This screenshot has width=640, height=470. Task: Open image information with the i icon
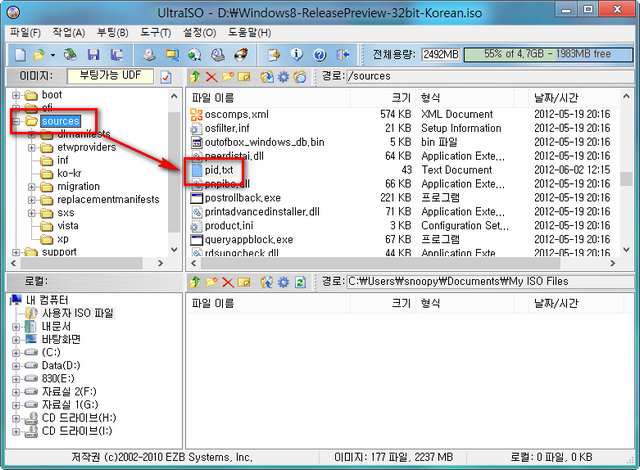click(297, 55)
